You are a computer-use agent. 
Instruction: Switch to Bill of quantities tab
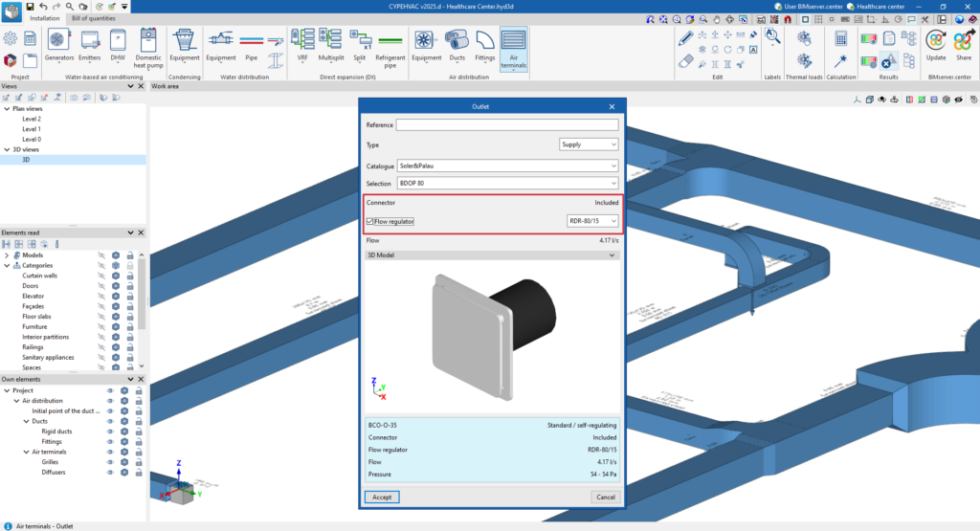pos(93,19)
